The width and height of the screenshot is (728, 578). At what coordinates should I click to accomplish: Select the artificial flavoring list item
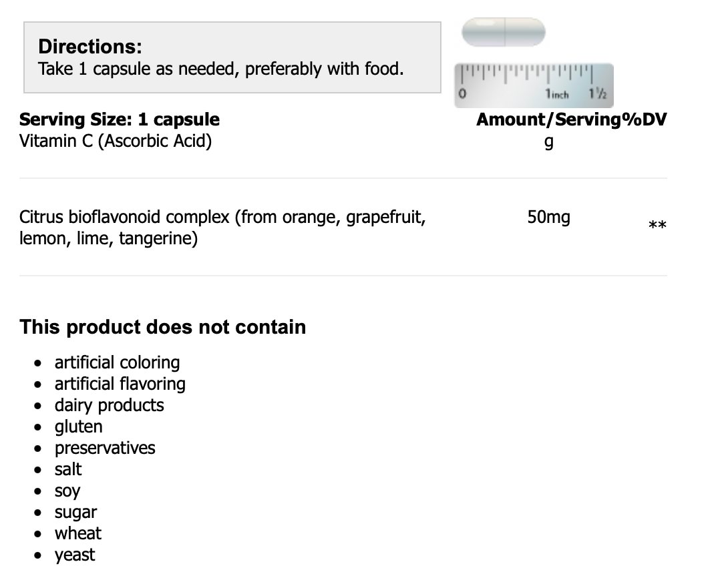tap(120, 384)
